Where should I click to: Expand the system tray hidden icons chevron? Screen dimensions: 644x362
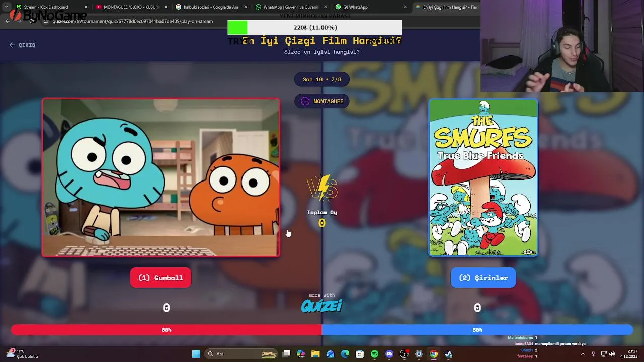tap(583, 354)
